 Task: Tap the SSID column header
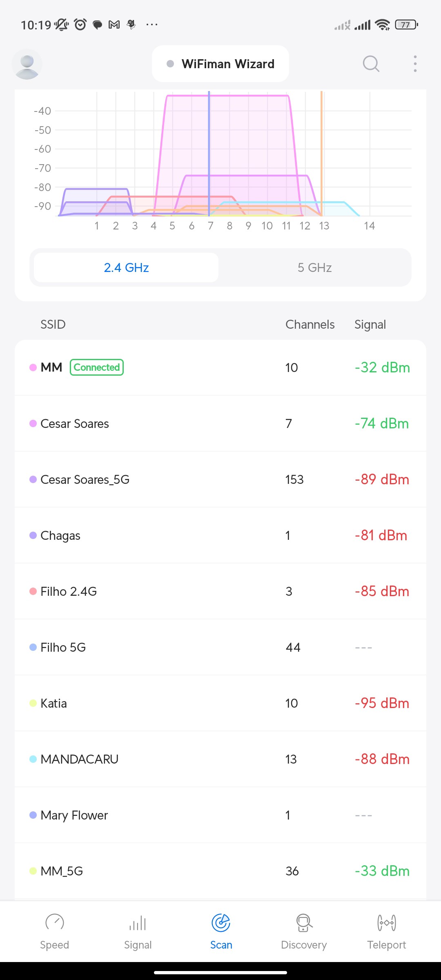53,325
